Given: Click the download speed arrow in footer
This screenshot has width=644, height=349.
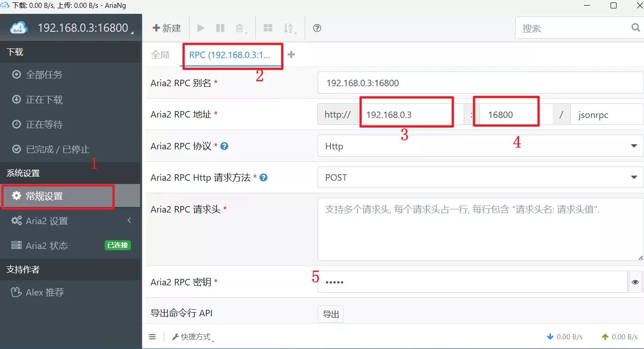Looking at the screenshot, I should (x=550, y=337).
